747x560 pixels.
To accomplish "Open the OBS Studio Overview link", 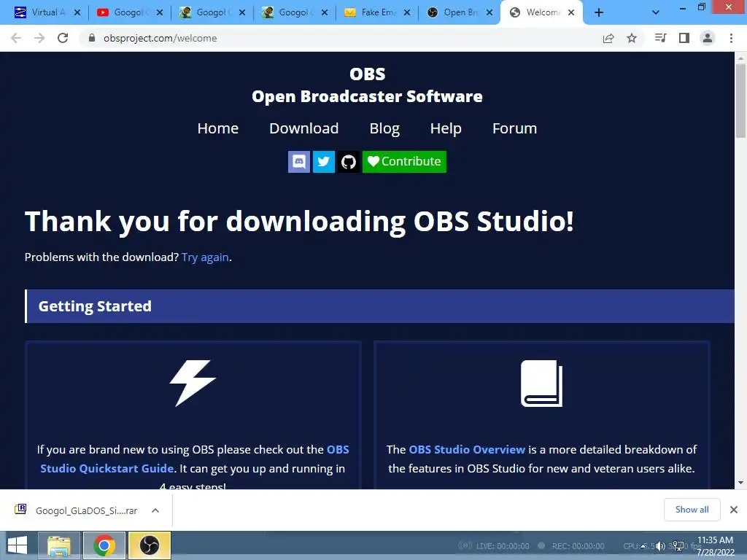I will click(467, 449).
